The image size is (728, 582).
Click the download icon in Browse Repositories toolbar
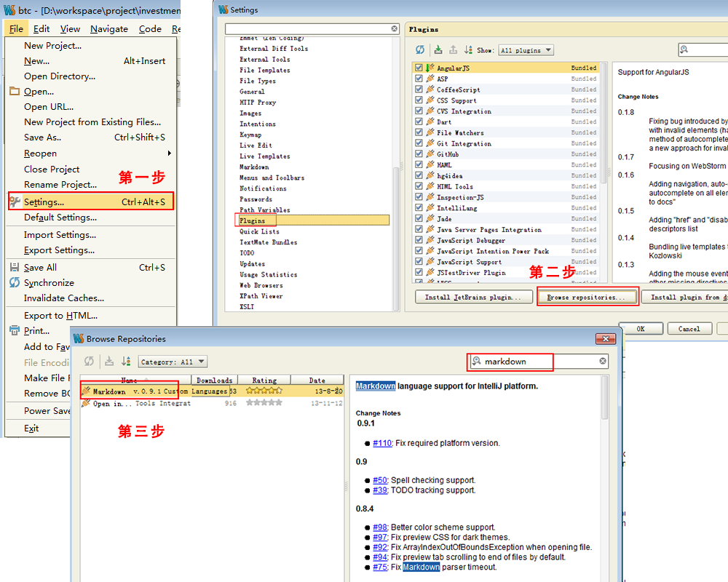pyautogui.click(x=109, y=361)
